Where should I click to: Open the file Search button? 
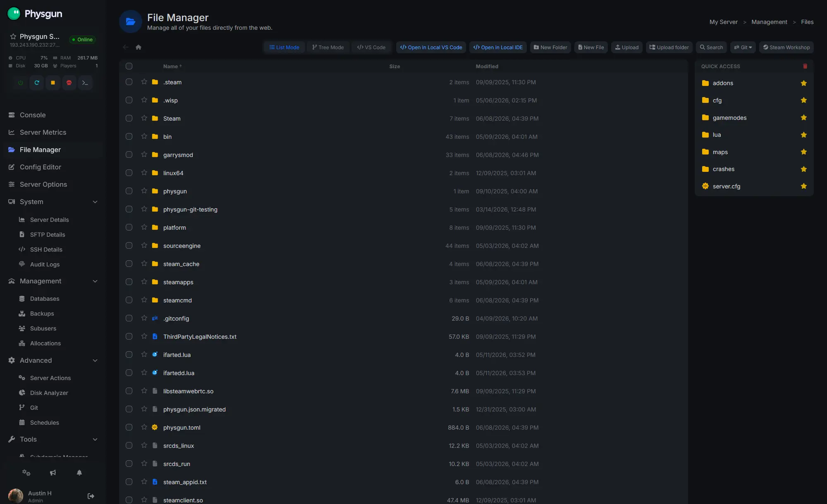pyautogui.click(x=711, y=48)
